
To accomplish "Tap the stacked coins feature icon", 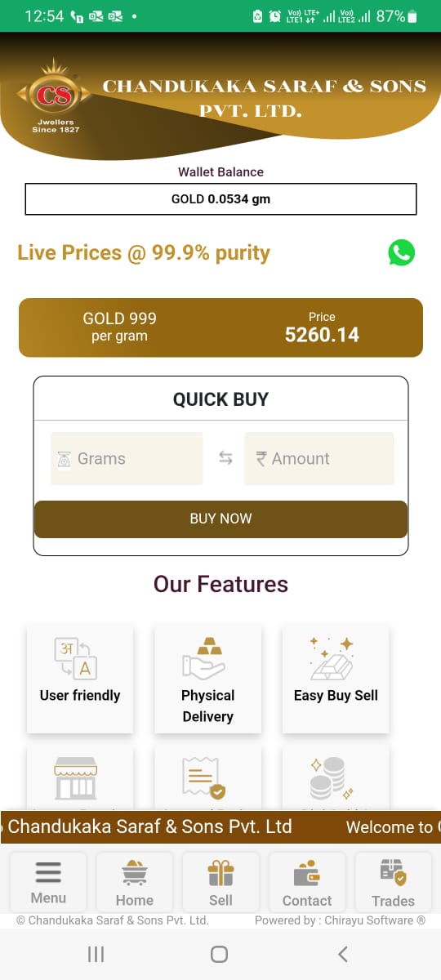I will coord(332,777).
